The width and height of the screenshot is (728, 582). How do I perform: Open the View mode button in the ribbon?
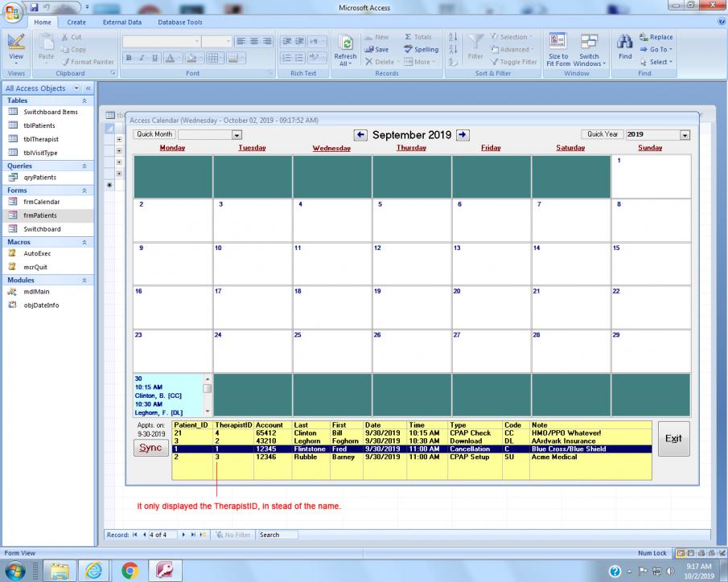click(16, 49)
